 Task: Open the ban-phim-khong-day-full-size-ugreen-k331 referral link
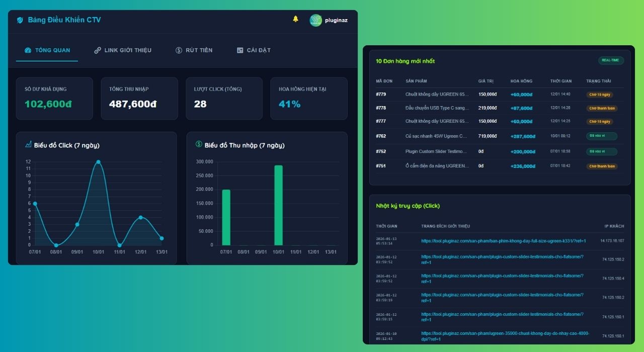pos(503,241)
